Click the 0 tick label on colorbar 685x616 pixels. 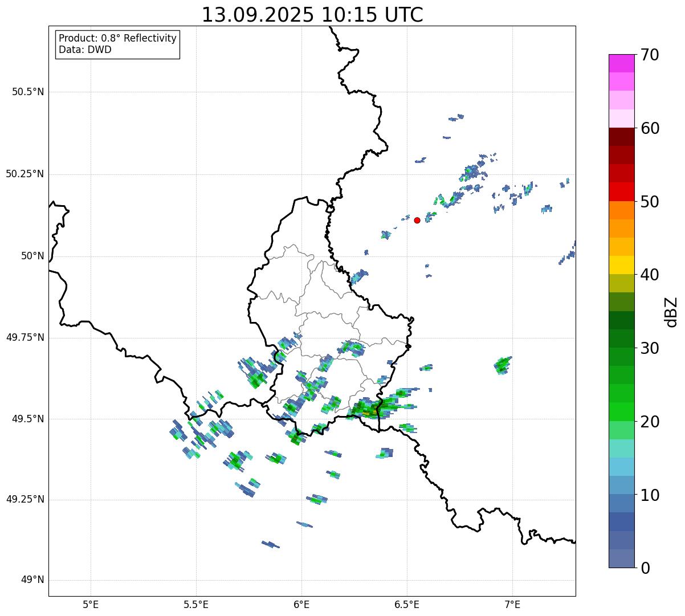[x=644, y=568]
